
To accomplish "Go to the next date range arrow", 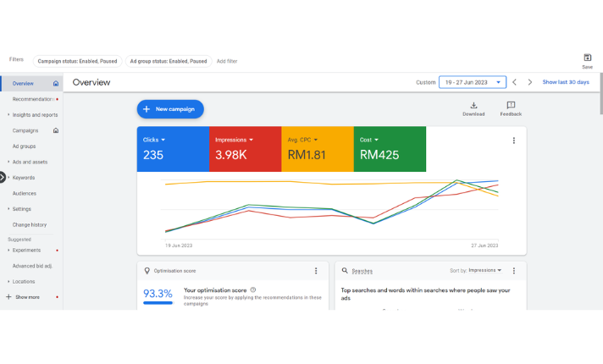I will [x=530, y=82].
